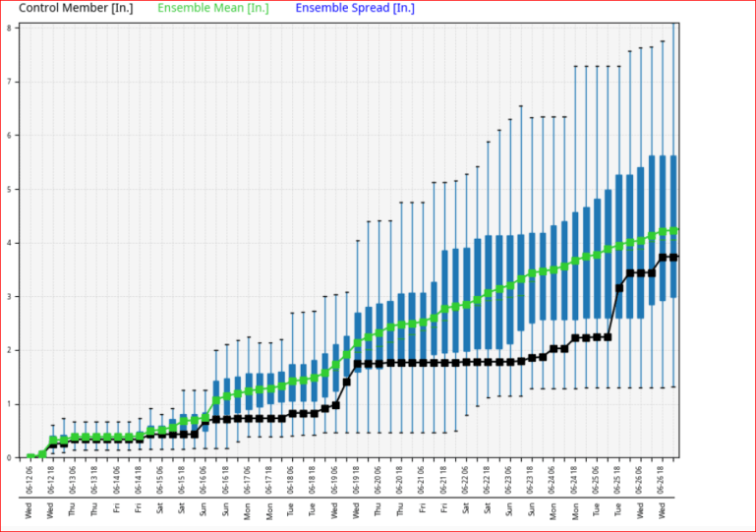Toggle the Ensemble Mean legend entry

coord(212,9)
